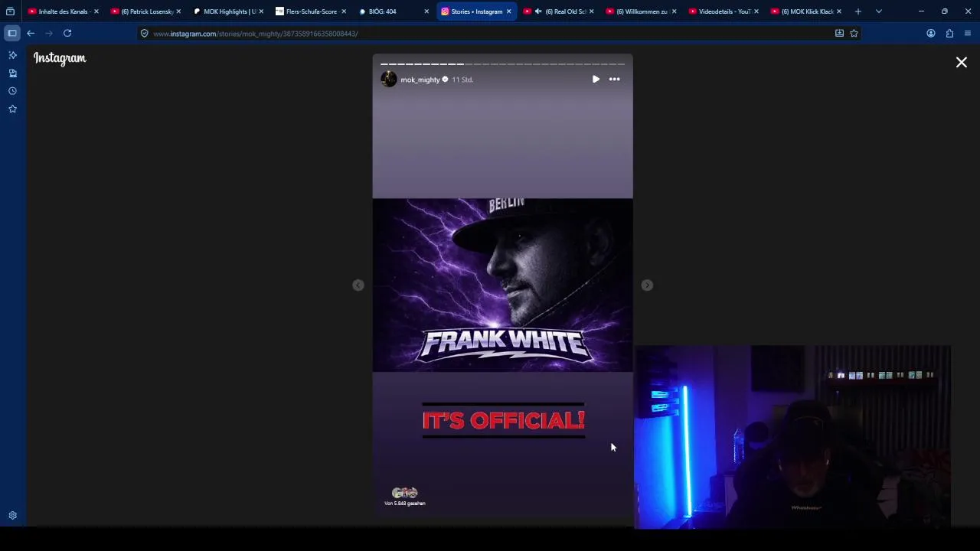Close the '(6) Real Old Sch' tab

(591, 11)
